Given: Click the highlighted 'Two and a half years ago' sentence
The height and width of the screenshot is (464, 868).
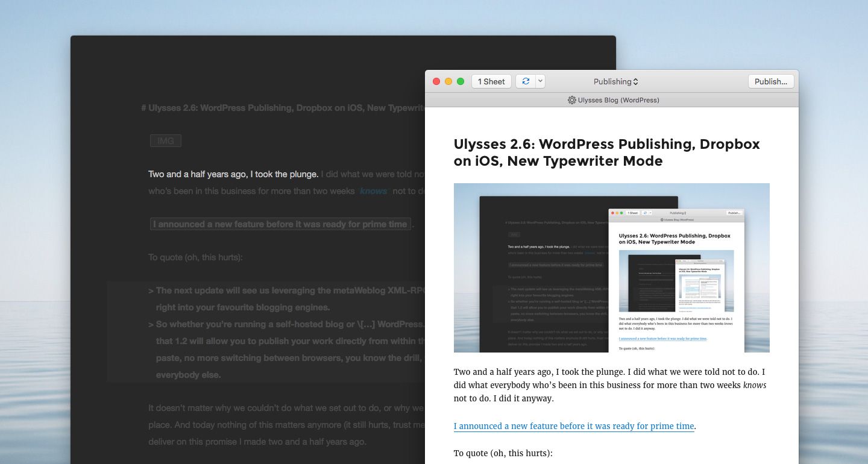Looking at the screenshot, I should [x=233, y=174].
